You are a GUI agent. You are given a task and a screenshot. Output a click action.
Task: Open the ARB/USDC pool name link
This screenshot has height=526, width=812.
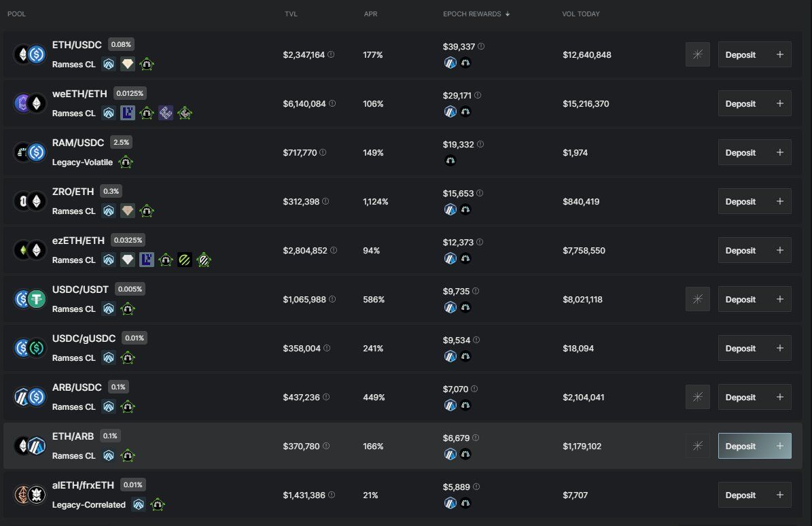77,387
